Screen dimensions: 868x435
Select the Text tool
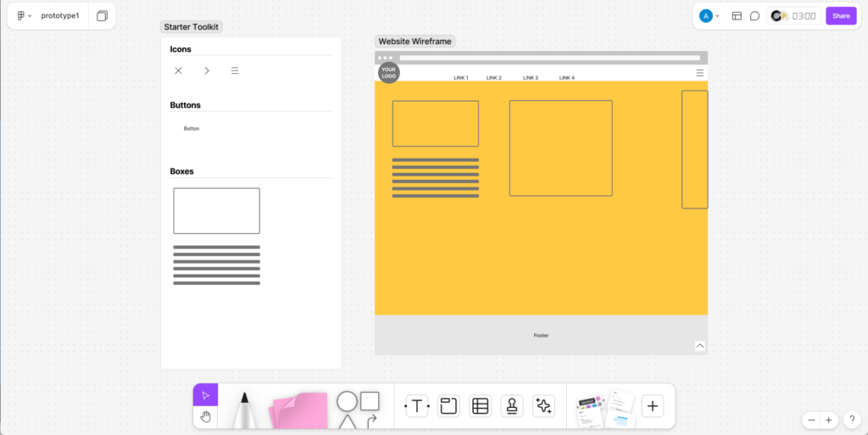point(416,406)
